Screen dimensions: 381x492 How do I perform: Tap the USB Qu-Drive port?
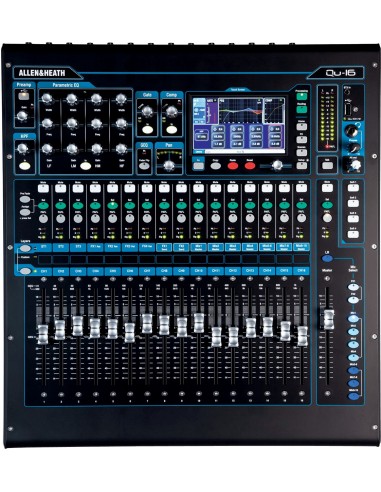pos(348,109)
